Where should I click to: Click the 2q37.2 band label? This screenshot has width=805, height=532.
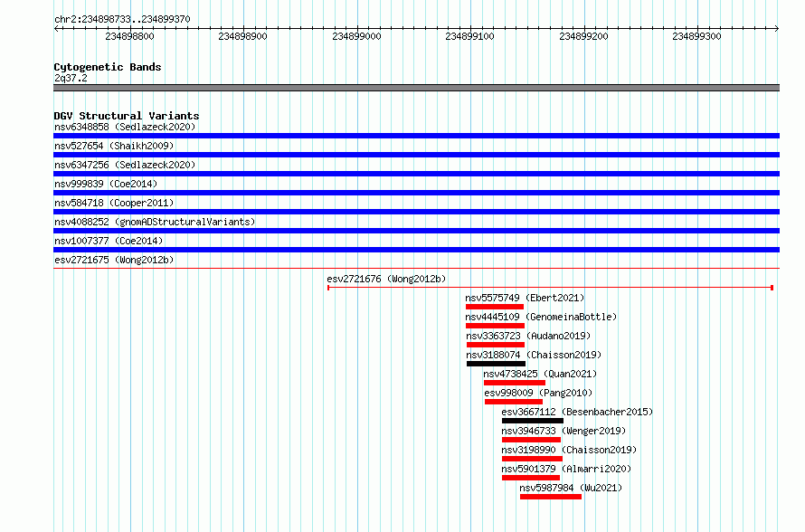[x=71, y=78]
